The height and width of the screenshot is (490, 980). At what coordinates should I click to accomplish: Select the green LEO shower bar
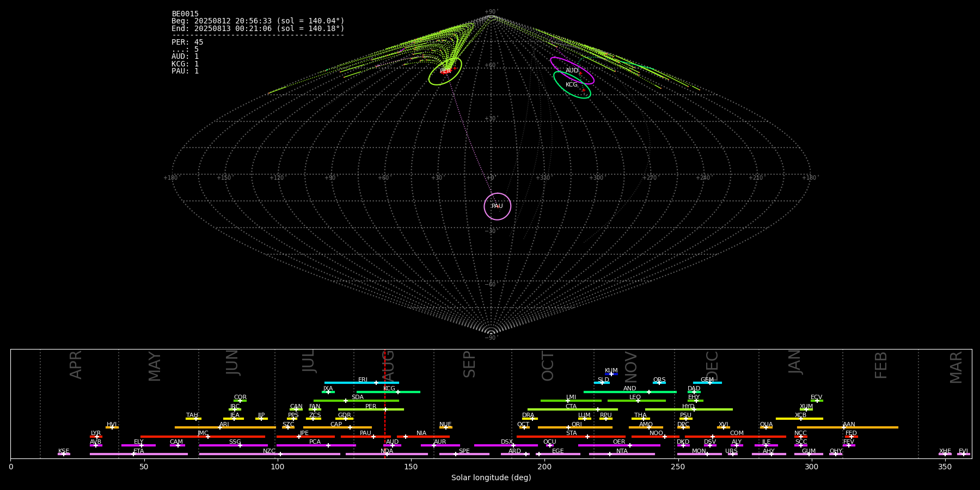point(636,401)
